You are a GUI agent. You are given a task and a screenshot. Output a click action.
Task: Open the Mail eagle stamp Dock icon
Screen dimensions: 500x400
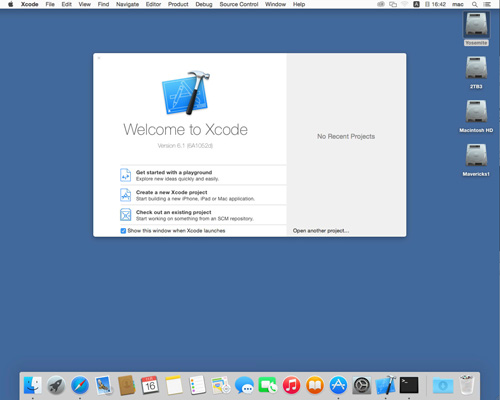103,385
